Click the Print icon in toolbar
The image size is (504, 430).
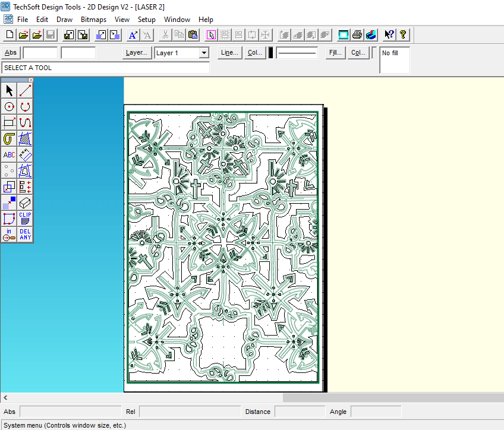pyautogui.click(x=357, y=35)
